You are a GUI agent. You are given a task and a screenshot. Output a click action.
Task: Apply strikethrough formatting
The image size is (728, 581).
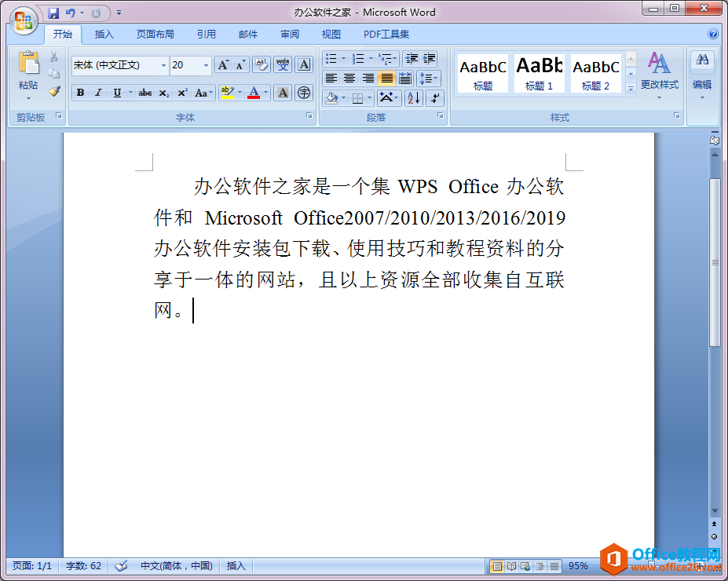coord(145,93)
